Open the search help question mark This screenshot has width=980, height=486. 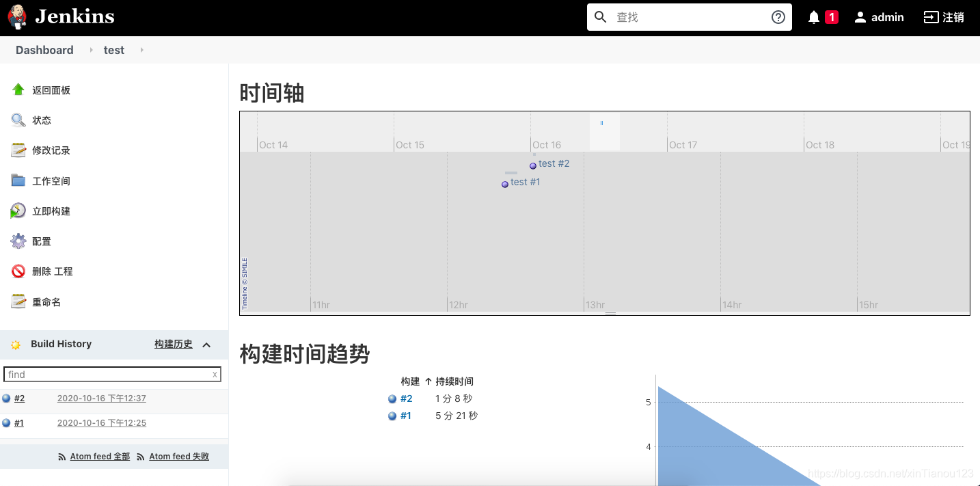point(778,17)
